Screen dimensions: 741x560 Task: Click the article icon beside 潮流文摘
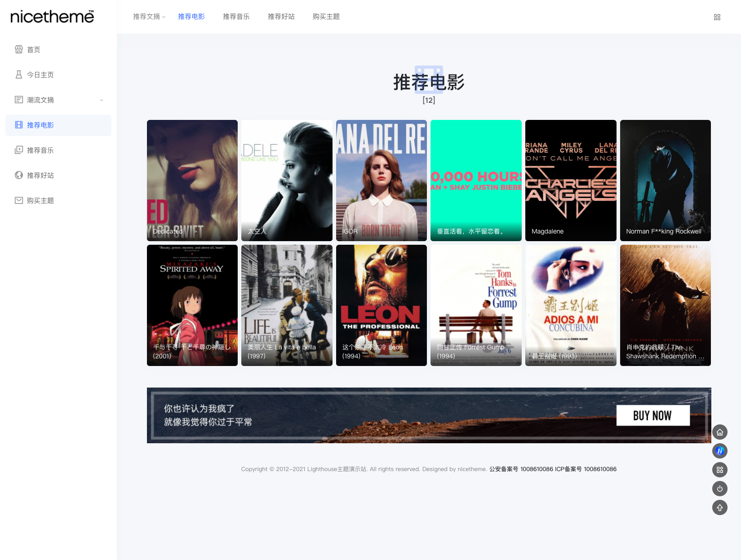pos(19,100)
